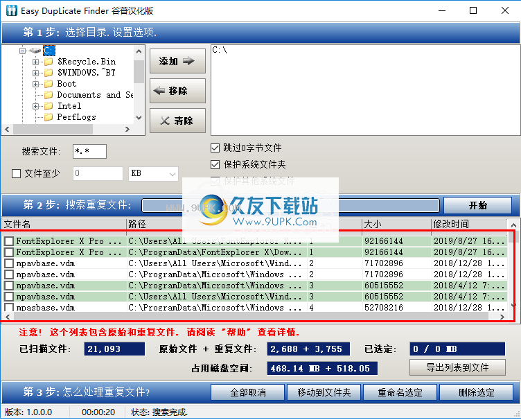Check the FontExplorer X Pro row under ProgramData

coord(9,252)
